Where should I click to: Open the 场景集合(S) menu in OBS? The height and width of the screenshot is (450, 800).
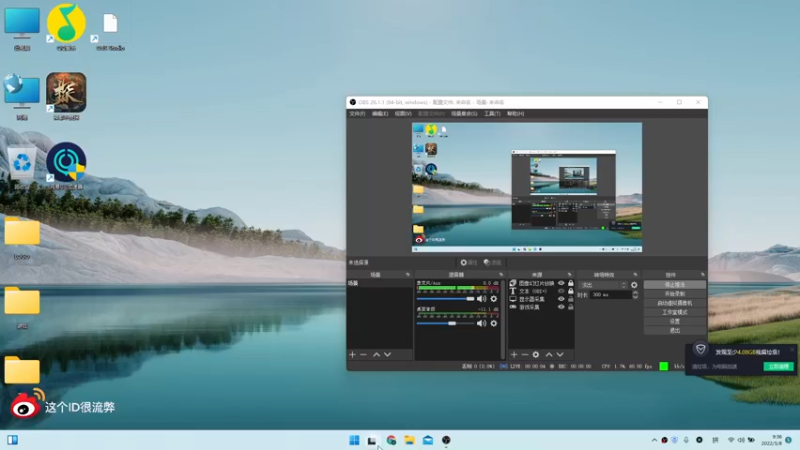pyautogui.click(x=464, y=114)
